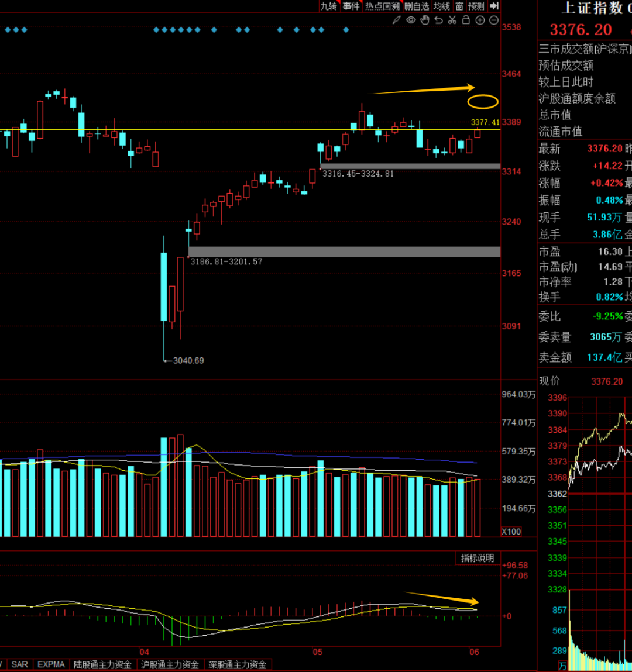This screenshot has width=632, height=672.
Task: Open the 窗 window option
Action: tap(459, 6)
